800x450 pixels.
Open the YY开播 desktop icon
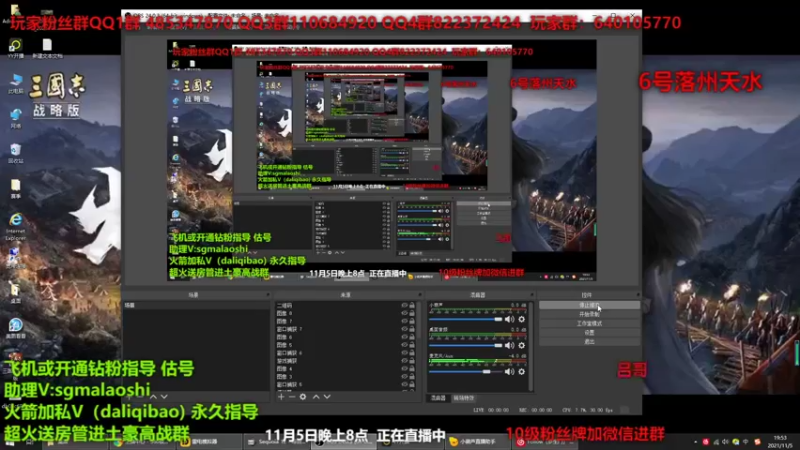(x=15, y=48)
